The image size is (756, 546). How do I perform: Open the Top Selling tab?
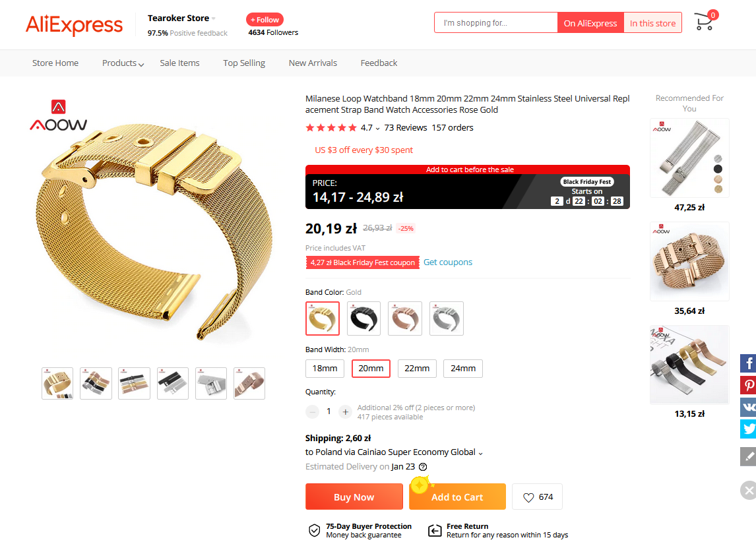(244, 63)
